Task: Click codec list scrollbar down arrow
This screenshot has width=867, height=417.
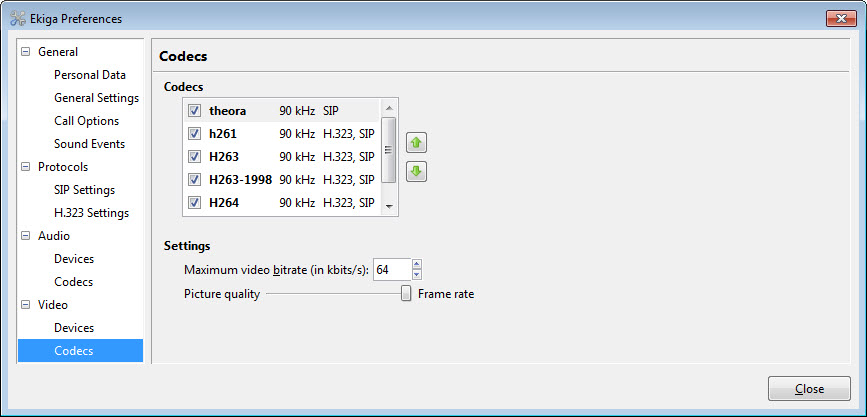Action: pos(389,206)
